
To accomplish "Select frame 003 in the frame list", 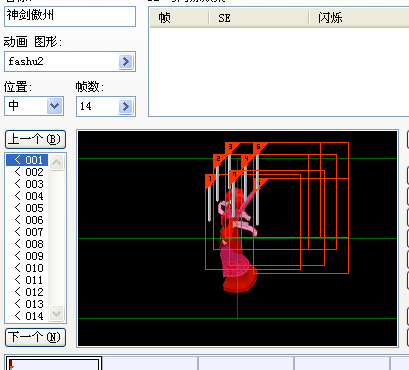I will coord(27,184).
